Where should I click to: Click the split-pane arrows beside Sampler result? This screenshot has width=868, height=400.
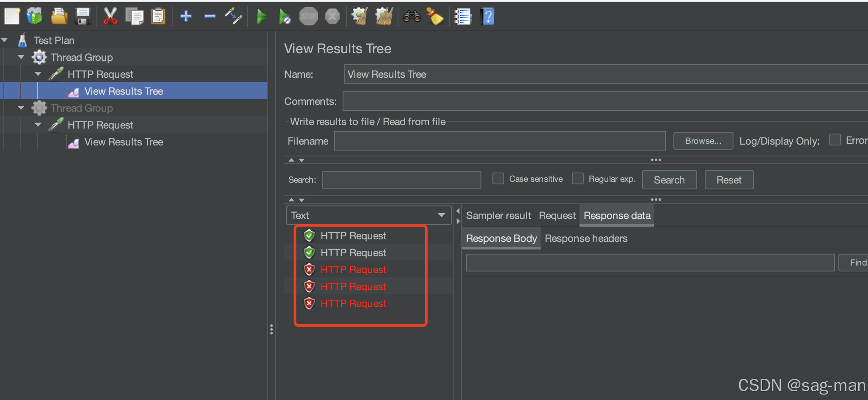pos(458,216)
